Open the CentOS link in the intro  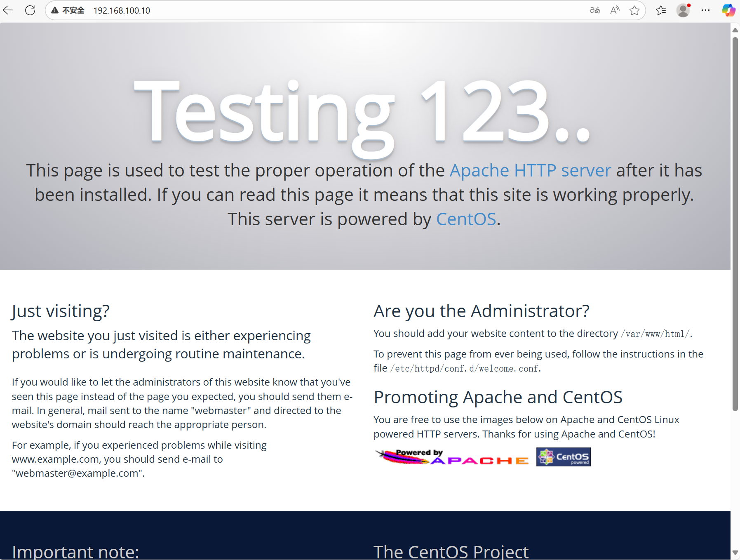[x=466, y=219]
